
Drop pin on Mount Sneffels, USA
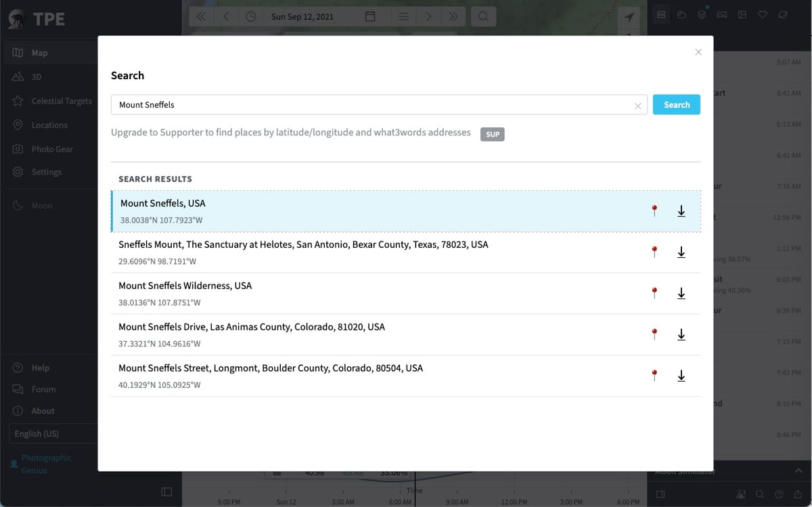(654, 211)
